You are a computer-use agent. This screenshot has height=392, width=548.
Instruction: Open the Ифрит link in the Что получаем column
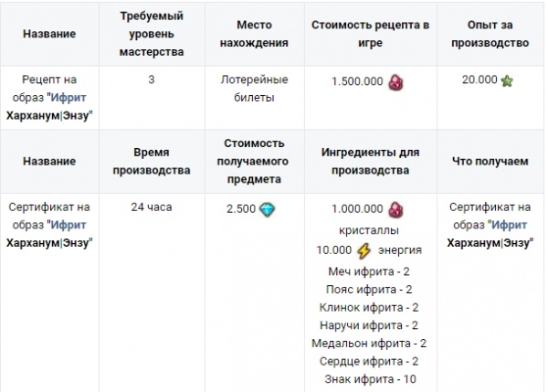tap(509, 225)
